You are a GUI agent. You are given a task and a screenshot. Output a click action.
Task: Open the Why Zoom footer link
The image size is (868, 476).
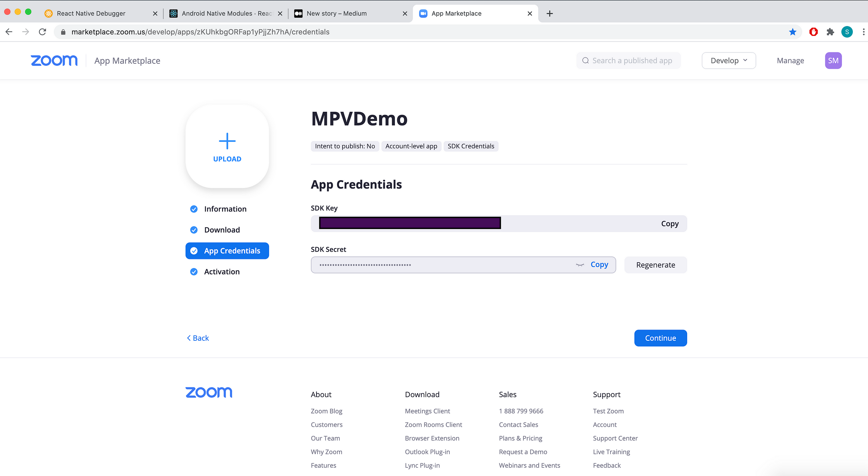327,451
